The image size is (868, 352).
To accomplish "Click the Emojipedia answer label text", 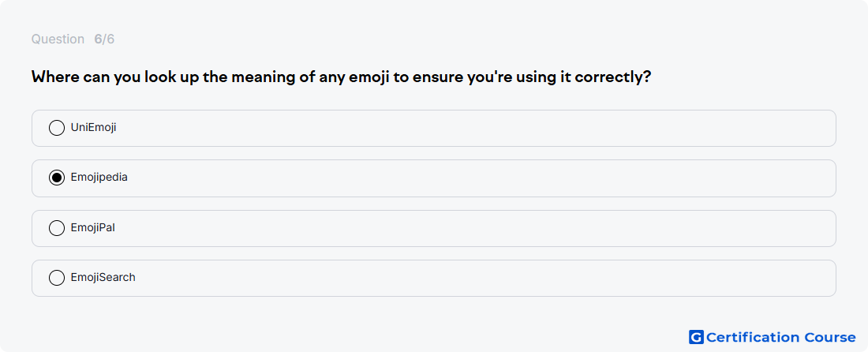I will (x=99, y=178).
